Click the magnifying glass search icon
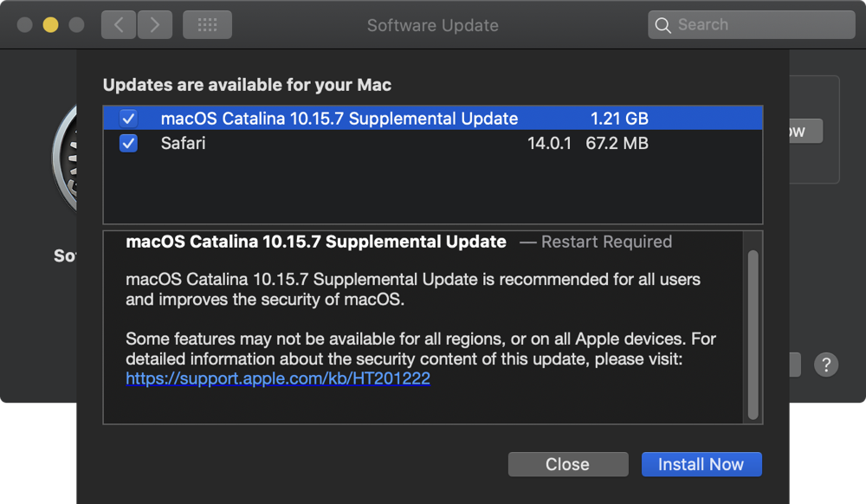The height and width of the screenshot is (504, 866). [663, 25]
